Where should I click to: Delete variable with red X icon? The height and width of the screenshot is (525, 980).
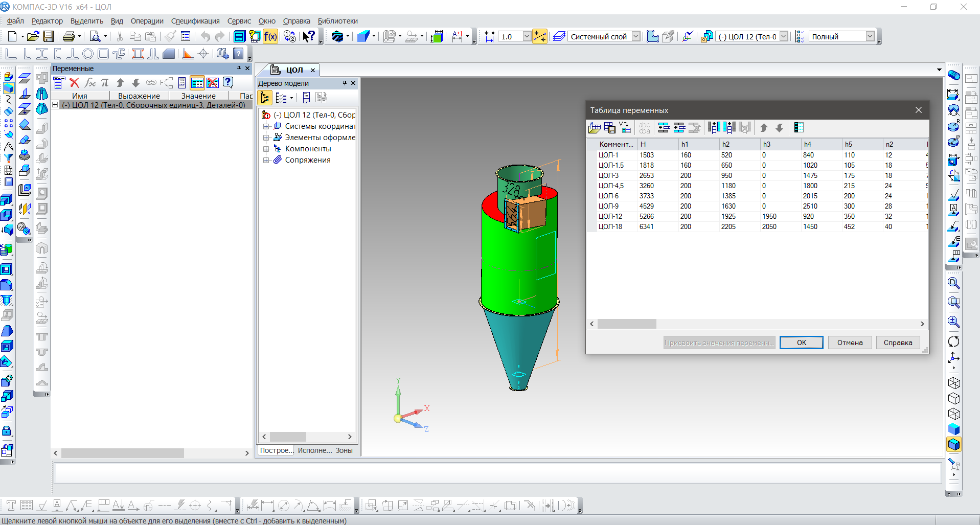75,83
